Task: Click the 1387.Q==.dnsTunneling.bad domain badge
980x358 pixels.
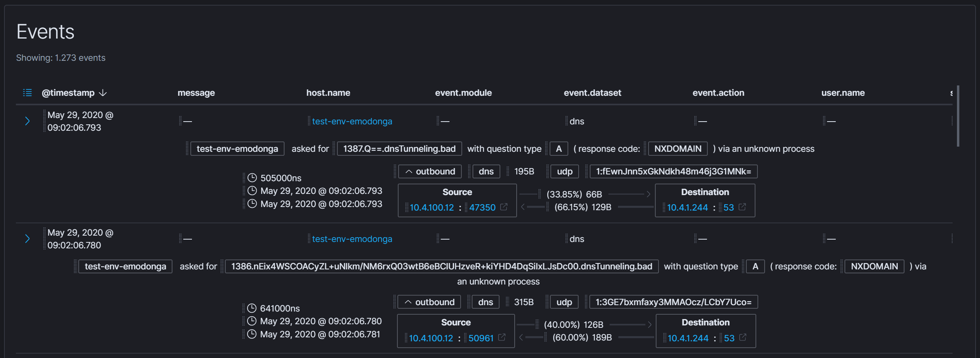Action: [399, 149]
